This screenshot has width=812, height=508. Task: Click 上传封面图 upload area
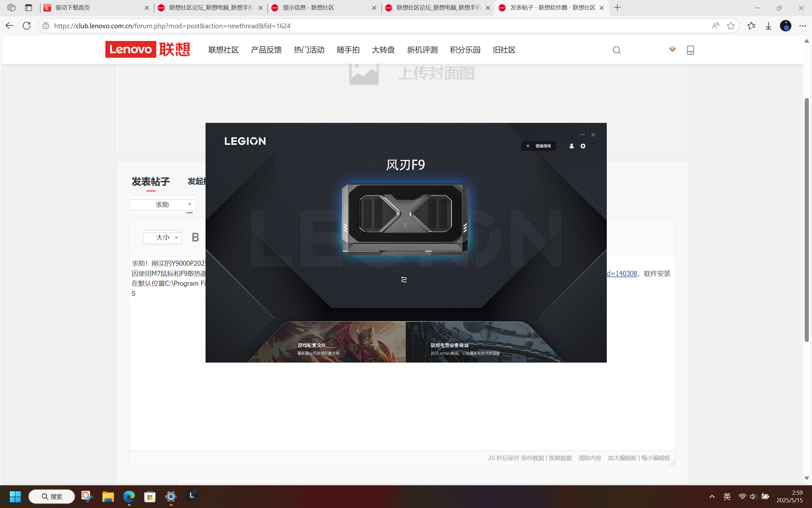pos(412,73)
